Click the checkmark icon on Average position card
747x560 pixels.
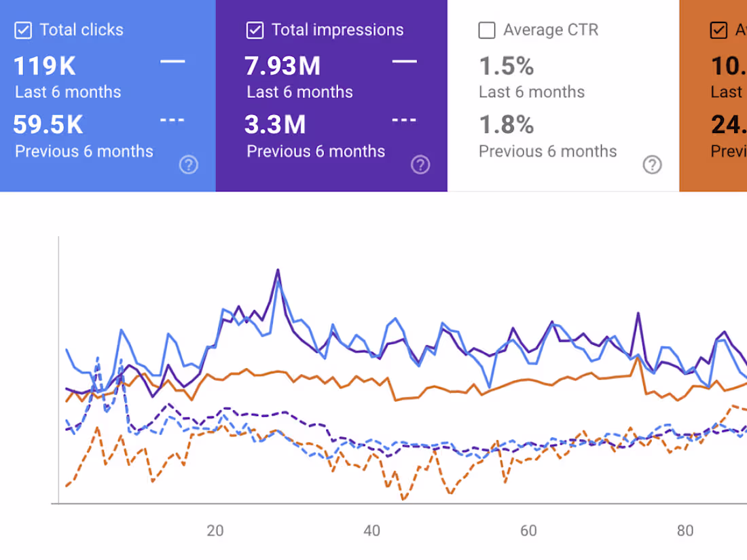(718, 30)
